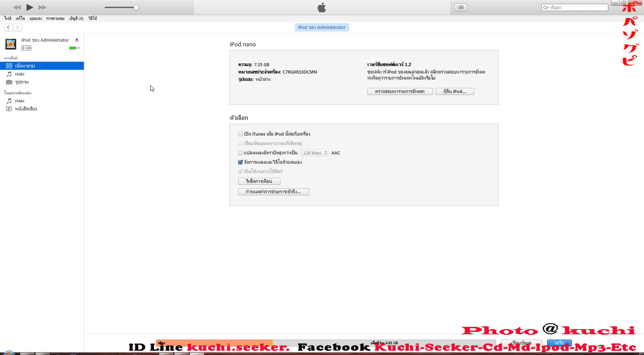Click the Apple logo in the status display

[322, 8]
